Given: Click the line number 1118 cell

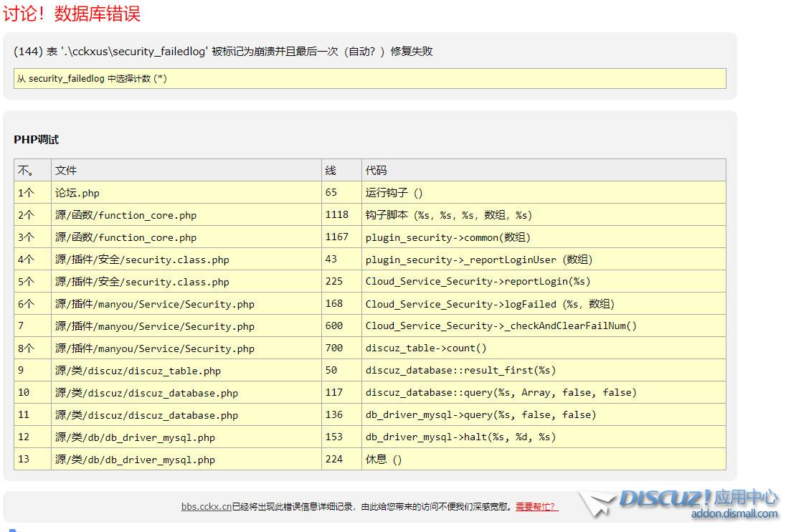Looking at the screenshot, I should [x=336, y=215].
